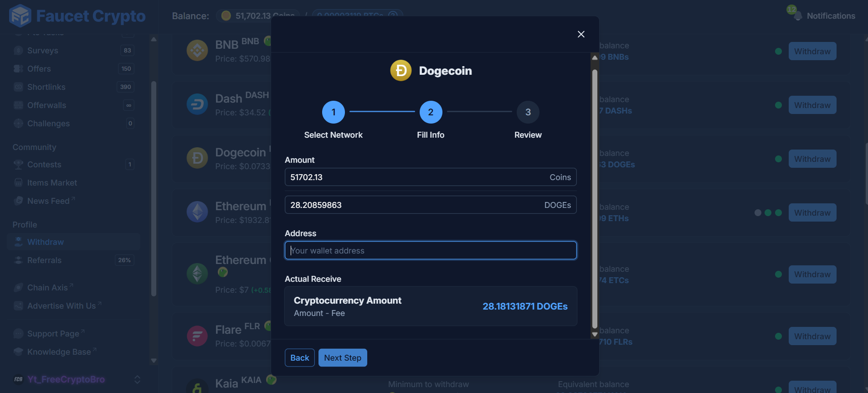The width and height of the screenshot is (868, 393).
Task: Click the Surveys sidebar icon
Action: point(18,51)
